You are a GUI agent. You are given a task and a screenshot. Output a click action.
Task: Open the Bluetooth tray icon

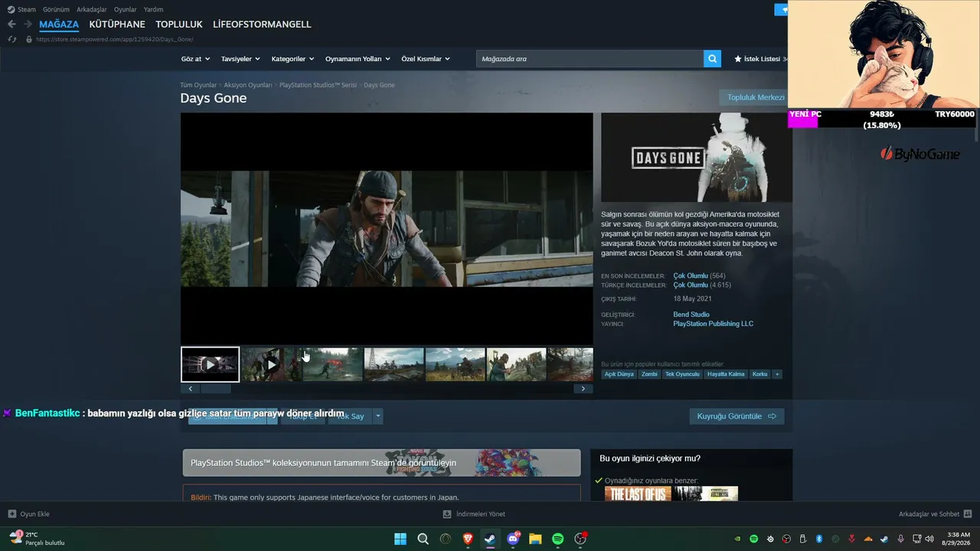click(818, 539)
